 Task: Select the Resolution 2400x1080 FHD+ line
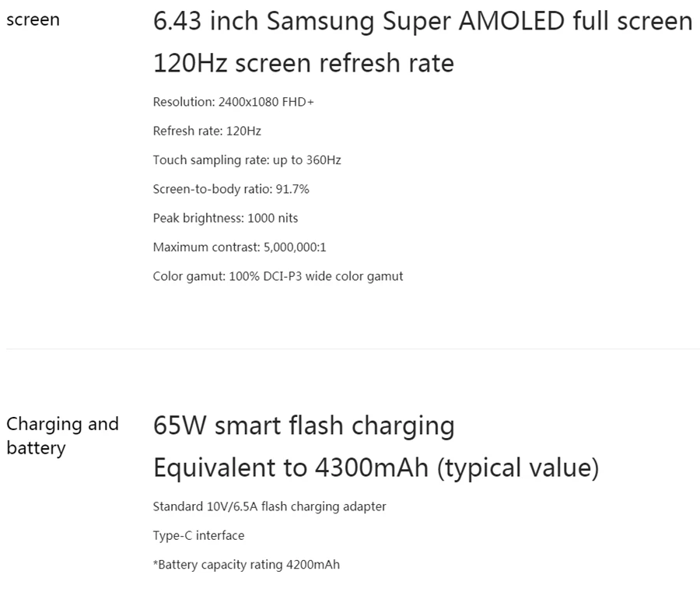(x=233, y=102)
